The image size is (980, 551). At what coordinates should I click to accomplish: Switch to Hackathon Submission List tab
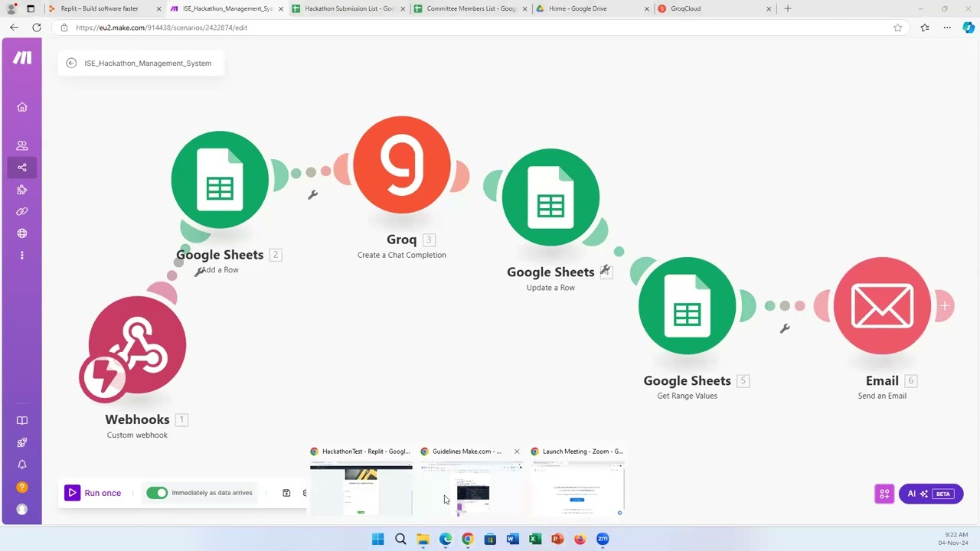(349, 8)
